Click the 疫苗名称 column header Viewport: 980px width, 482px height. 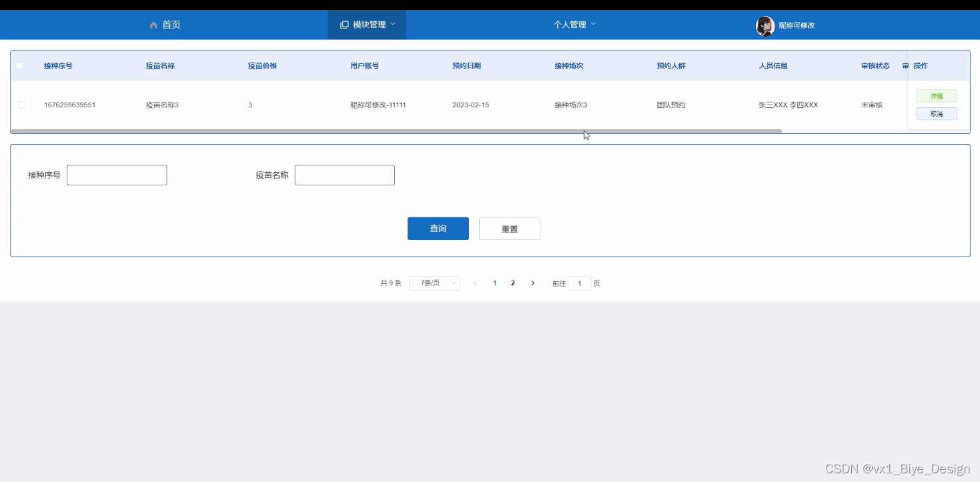(161, 66)
